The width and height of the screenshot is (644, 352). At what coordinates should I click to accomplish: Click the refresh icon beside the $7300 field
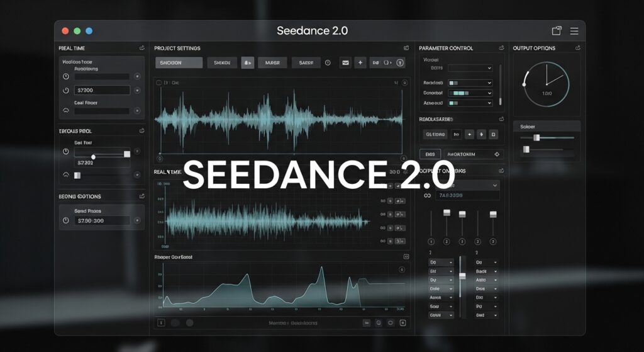pos(65,91)
